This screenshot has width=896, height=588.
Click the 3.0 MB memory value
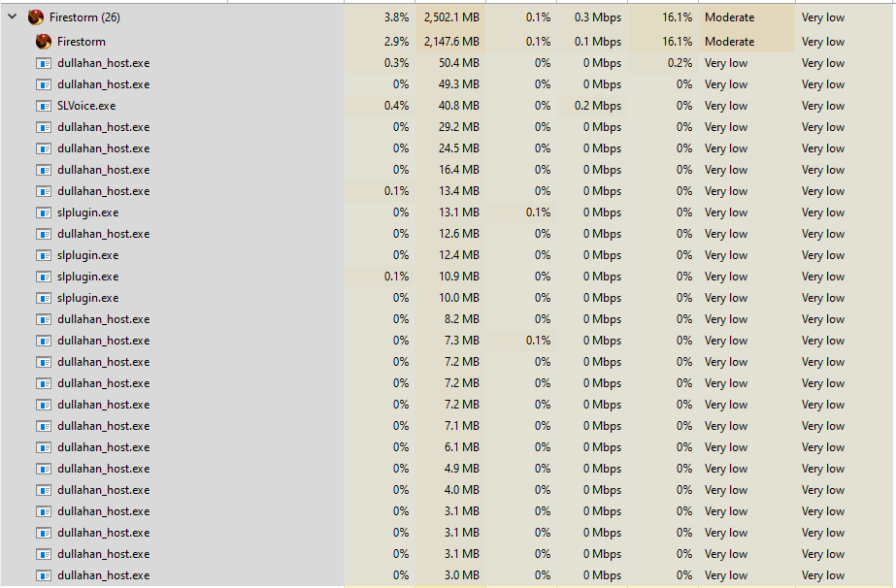coord(462,575)
